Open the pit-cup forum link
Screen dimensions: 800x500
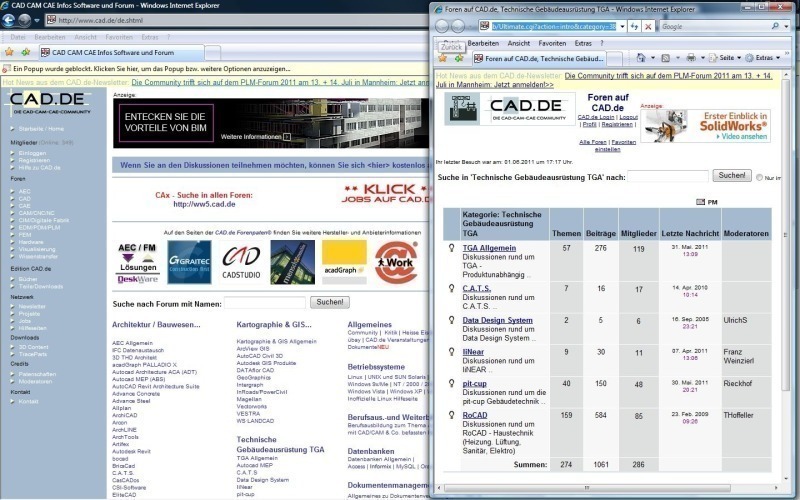(x=474, y=384)
